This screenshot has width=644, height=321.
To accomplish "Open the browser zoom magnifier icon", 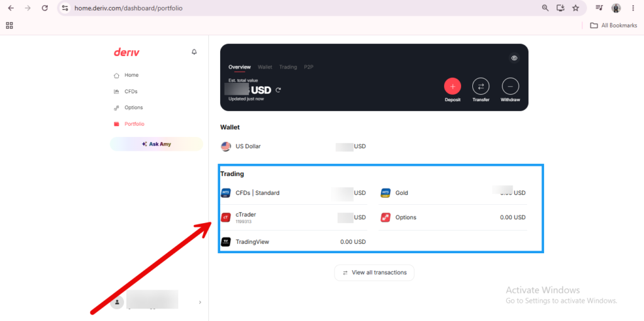I will point(545,8).
